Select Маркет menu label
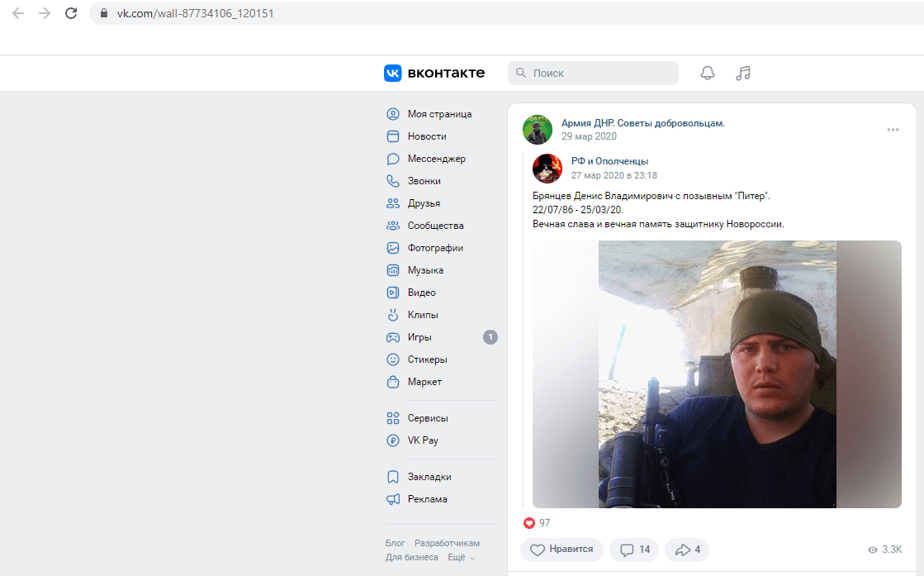This screenshot has width=924, height=576. coord(425,382)
